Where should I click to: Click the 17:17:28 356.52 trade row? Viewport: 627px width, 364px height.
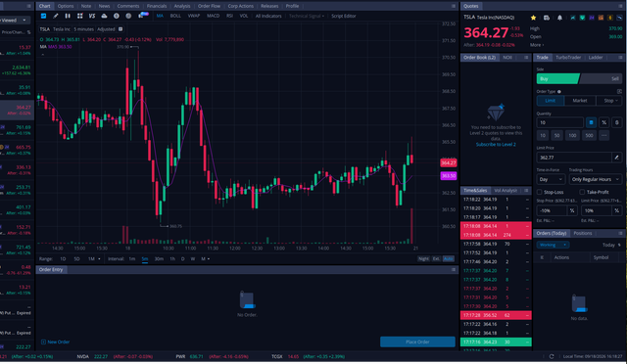point(496,315)
